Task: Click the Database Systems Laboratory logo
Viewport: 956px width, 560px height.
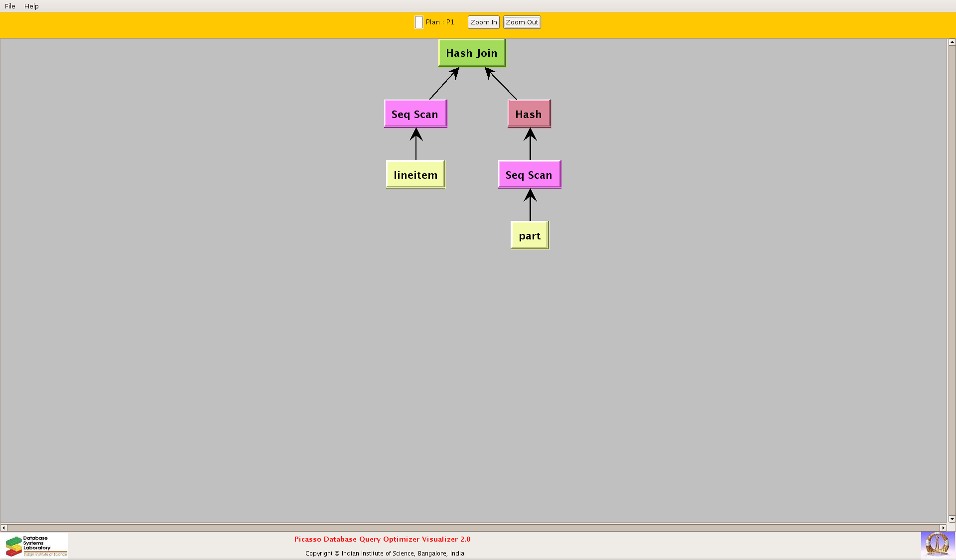Action: tap(36, 546)
